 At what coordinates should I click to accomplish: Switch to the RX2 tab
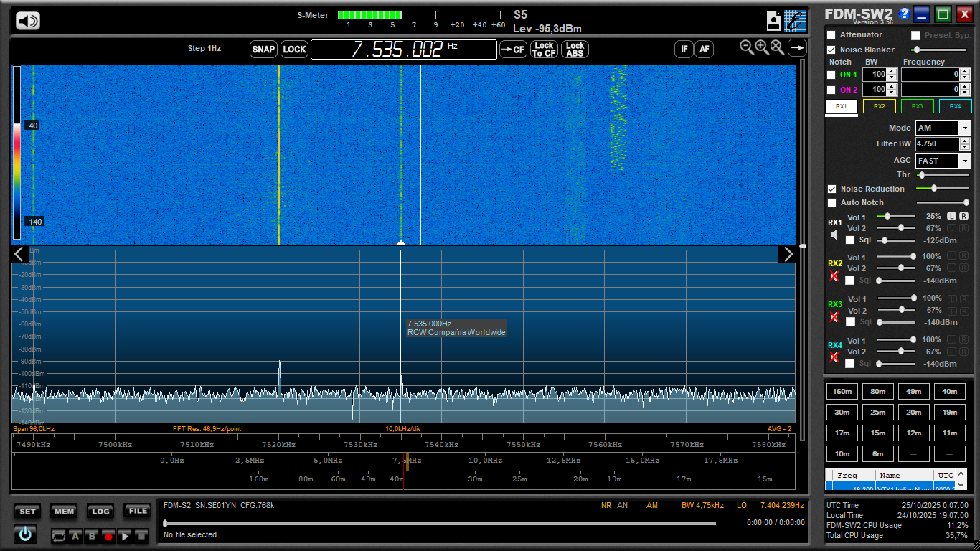point(879,106)
